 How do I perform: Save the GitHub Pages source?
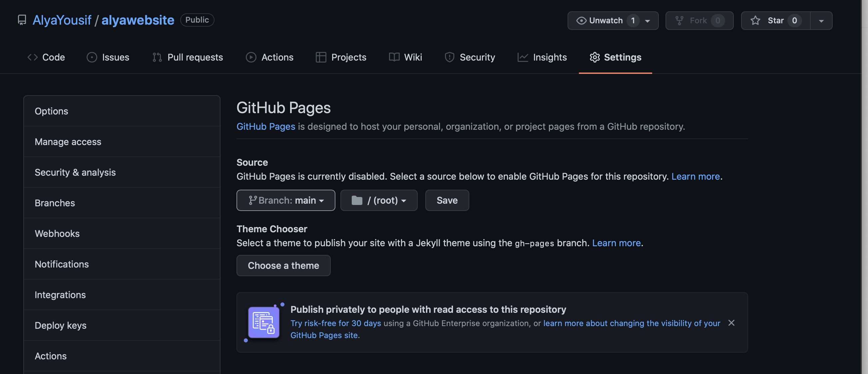point(447,200)
